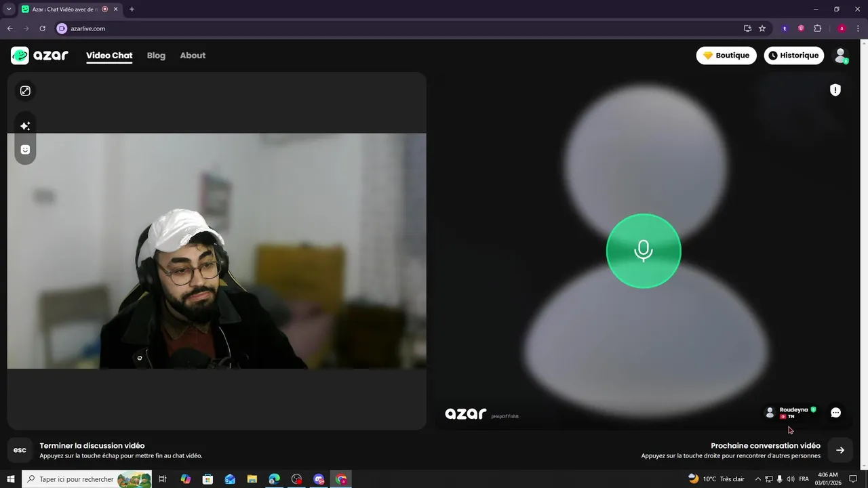Open Outlook mail from taskbar
Screen dimensions: 868x488
click(230, 479)
